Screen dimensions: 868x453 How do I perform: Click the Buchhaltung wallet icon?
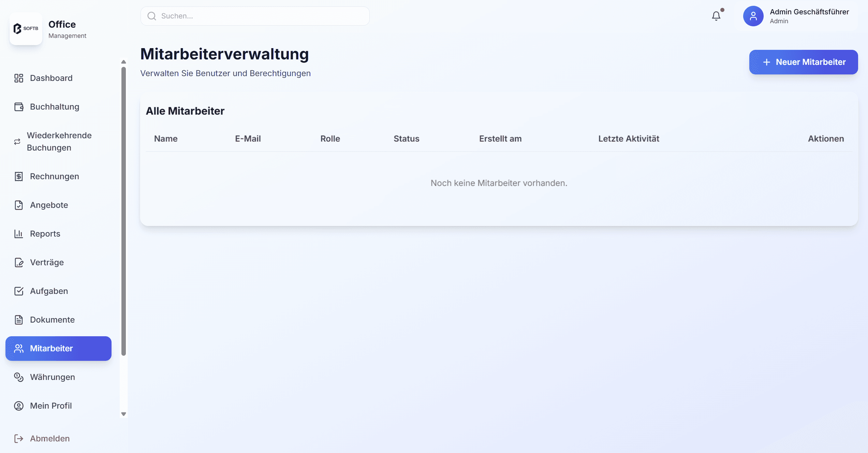tap(19, 107)
